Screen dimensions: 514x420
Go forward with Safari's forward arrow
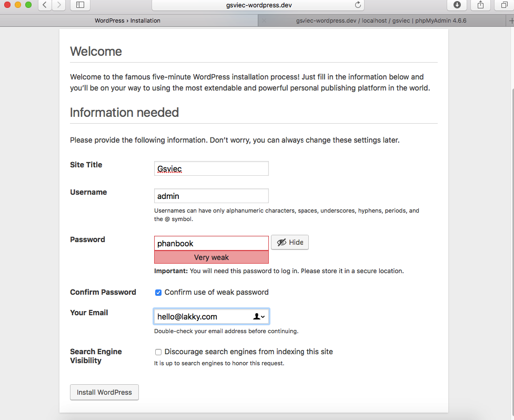tap(59, 5)
